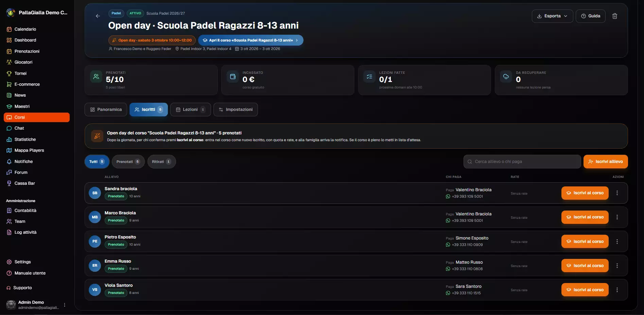This screenshot has height=315, width=644.
Task: Click the Notifiche bell icon
Action: click(x=9, y=162)
